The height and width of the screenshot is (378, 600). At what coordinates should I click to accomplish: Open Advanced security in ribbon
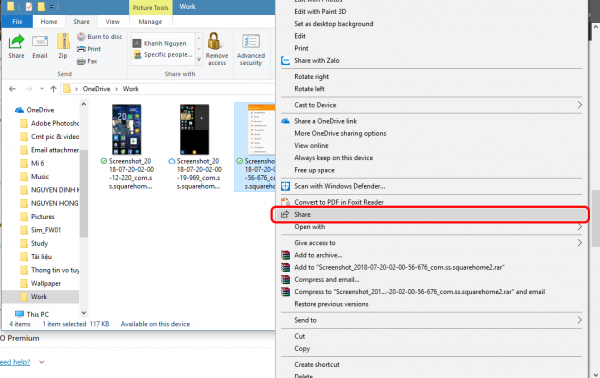click(x=251, y=50)
